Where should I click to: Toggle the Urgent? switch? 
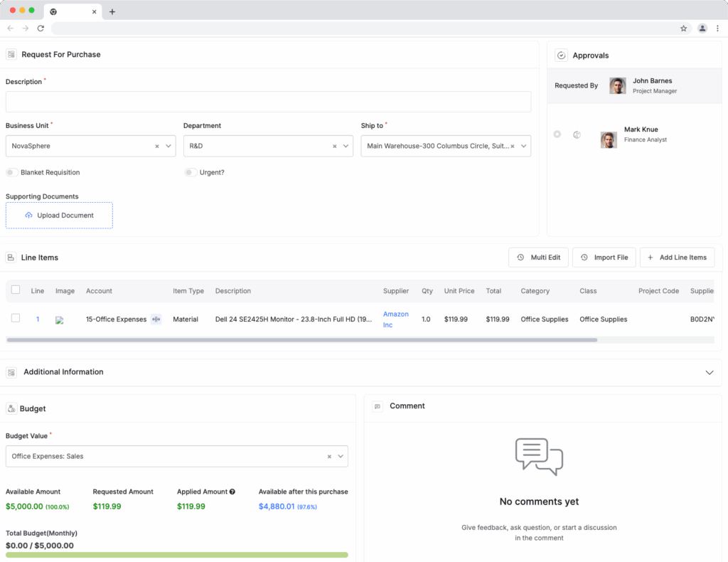coord(191,172)
